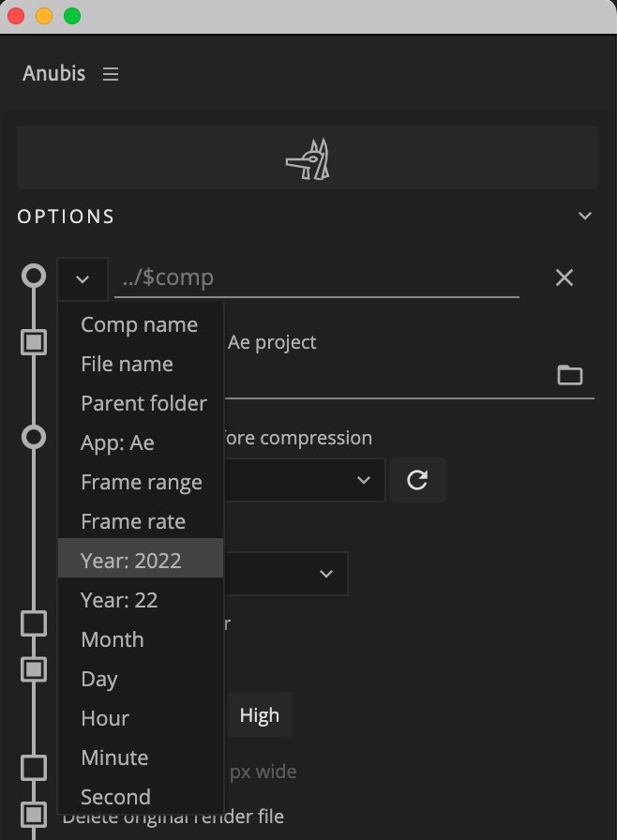
Task: Click the ../$comp output path field
Action: coord(317,277)
